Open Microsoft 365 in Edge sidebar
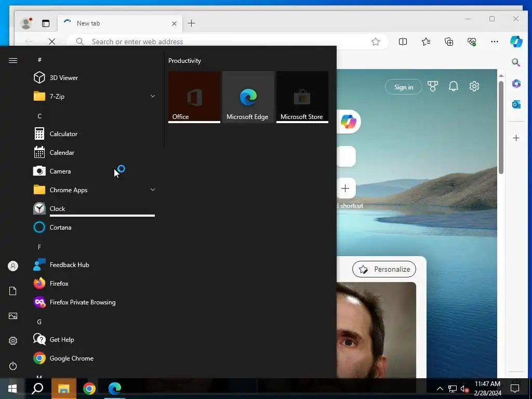The height and width of the screenshot is (399, 532). (516, 84)
